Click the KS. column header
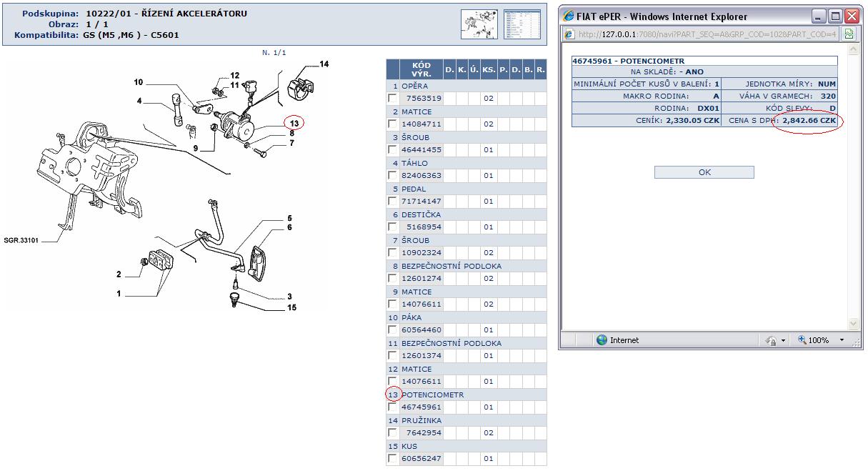Image resolution: width=868 pixels, height=471 pixels. pyautogui.click(x=489, y=69)
